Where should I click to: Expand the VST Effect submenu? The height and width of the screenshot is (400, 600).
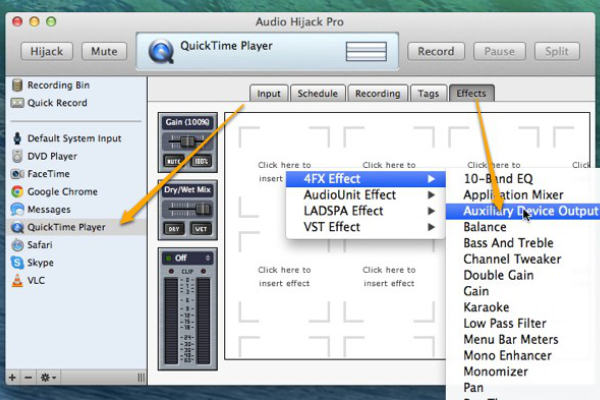pos(366,227)
